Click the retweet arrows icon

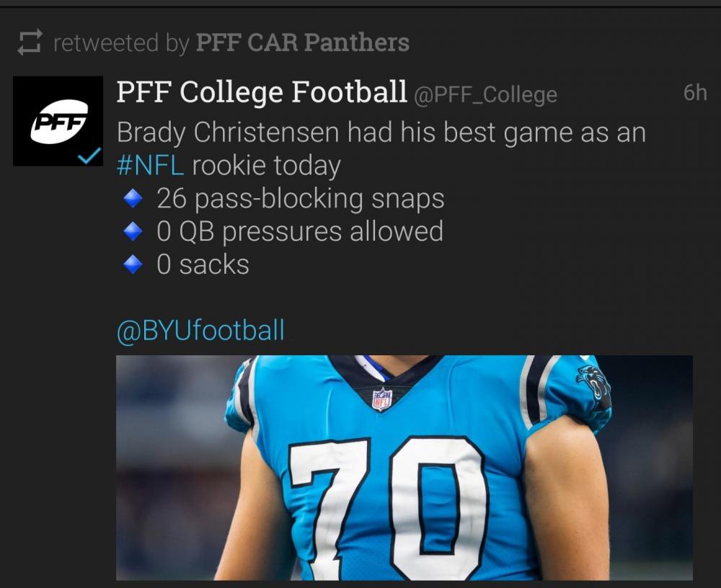click(x=30, y=43)
